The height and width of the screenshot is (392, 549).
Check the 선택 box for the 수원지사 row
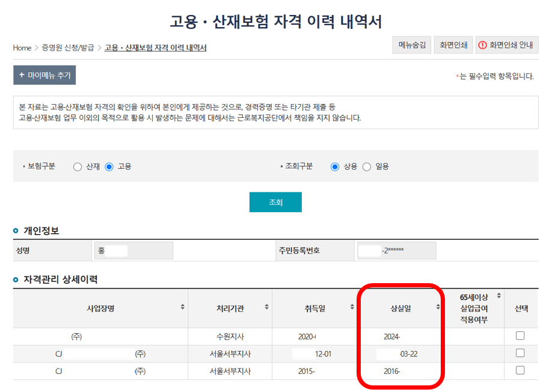coord(521,337)
